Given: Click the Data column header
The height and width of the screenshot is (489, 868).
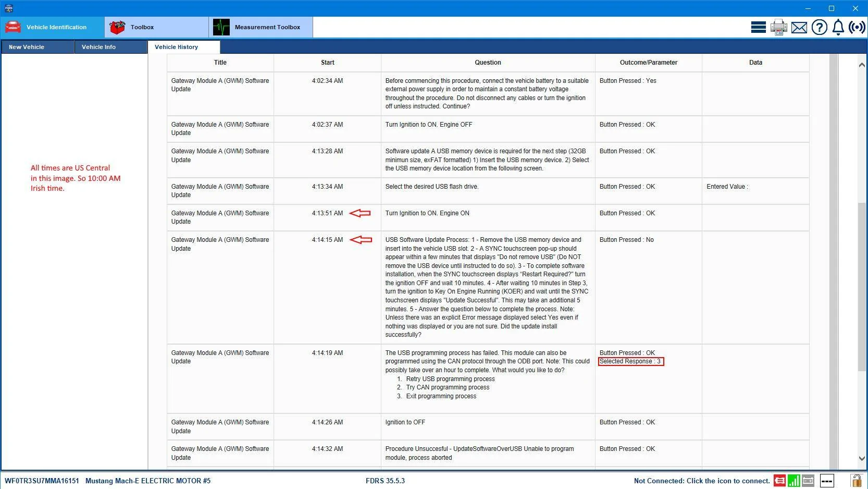Looking at the screenshot, I should pyautogui.click(x=756, y=63).
